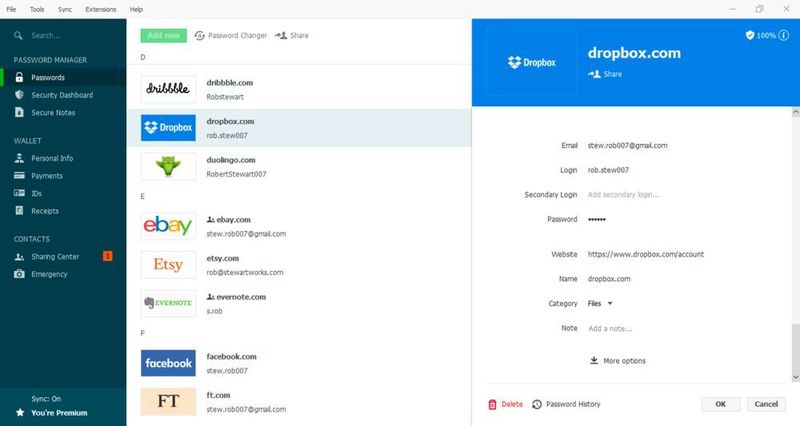This screenshot has width=800, height=426.
Task: Open the Sync menu
Action: (x=65, y=9)
